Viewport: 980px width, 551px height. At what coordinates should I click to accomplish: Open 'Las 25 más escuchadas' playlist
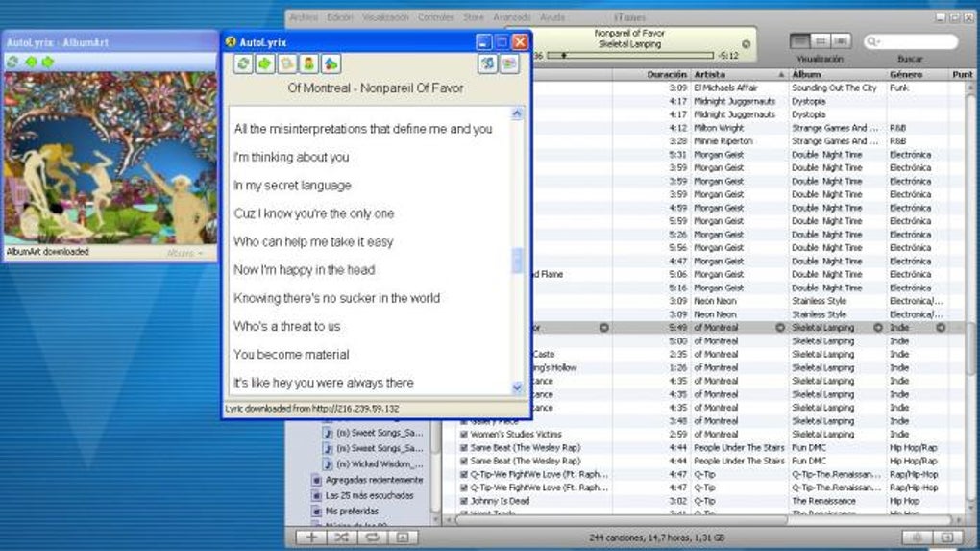point(369,495)
